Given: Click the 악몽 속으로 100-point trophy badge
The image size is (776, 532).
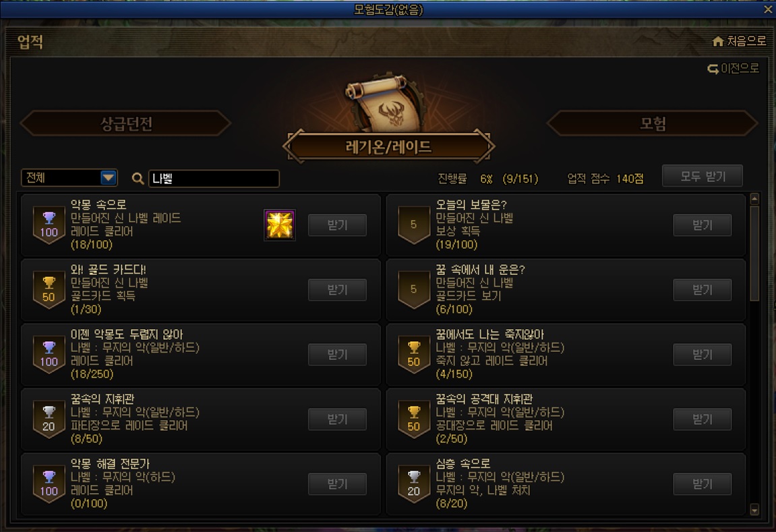Looking at the screenshot, I should coord(49,225).
